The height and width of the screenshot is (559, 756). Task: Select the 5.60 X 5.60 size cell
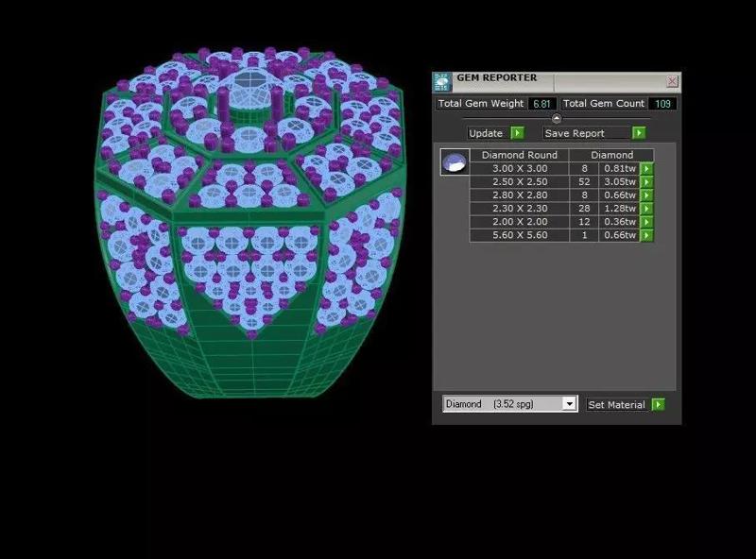coord(520,235)
